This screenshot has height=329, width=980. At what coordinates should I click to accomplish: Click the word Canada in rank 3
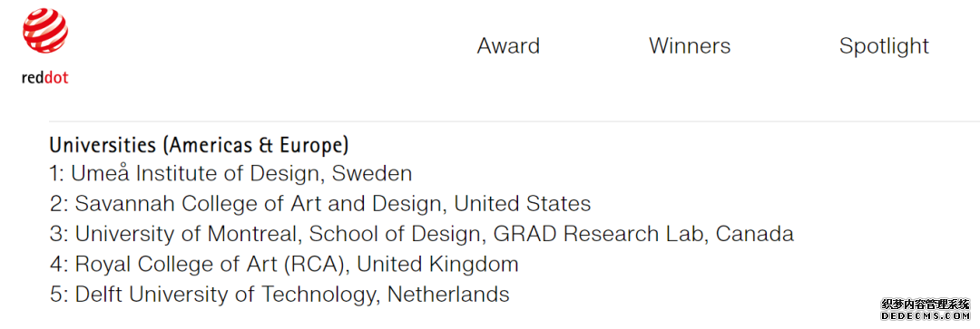point(754,234)
